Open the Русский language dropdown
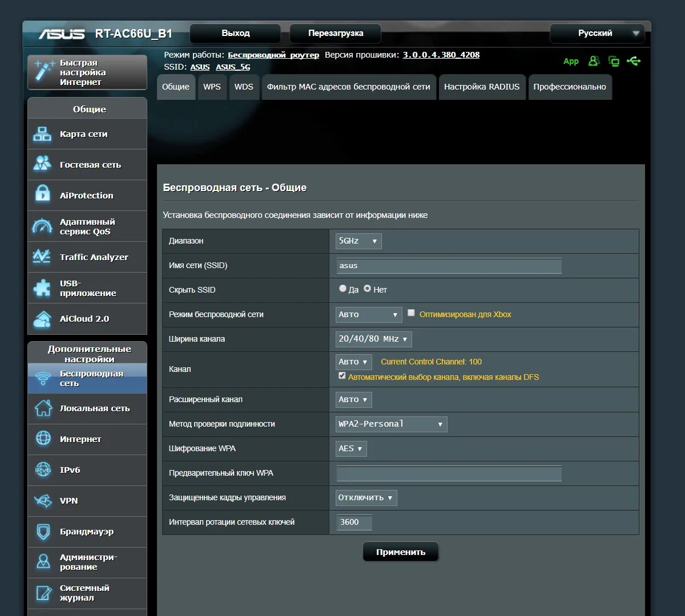 tap(597, 34)
